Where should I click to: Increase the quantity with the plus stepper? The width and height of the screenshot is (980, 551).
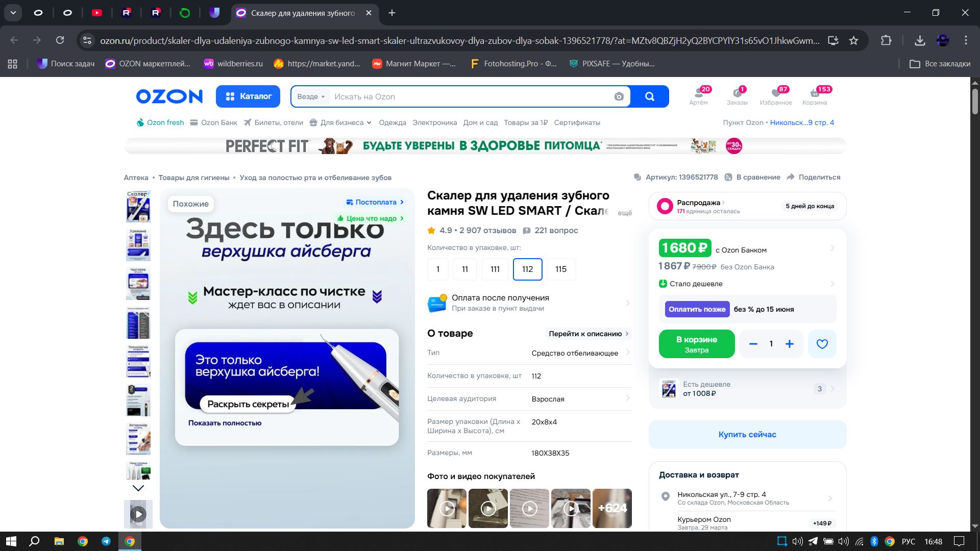(x=789, y=344)
